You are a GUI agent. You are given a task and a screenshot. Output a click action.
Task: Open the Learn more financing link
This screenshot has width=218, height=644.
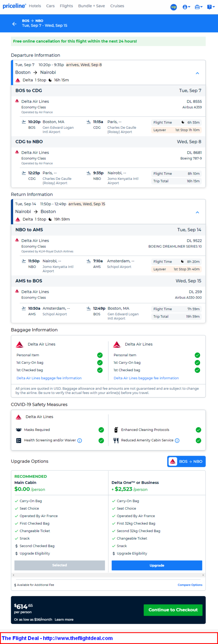[64, 620]
